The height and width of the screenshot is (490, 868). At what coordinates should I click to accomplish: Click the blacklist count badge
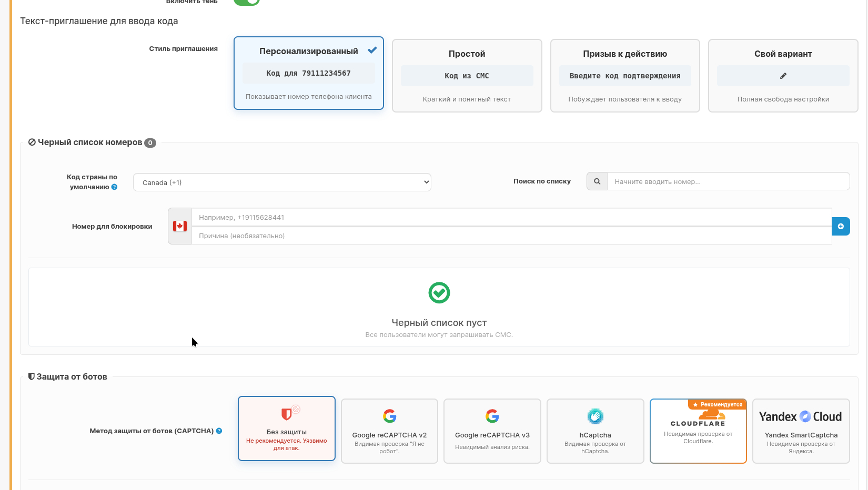(150, 143)
